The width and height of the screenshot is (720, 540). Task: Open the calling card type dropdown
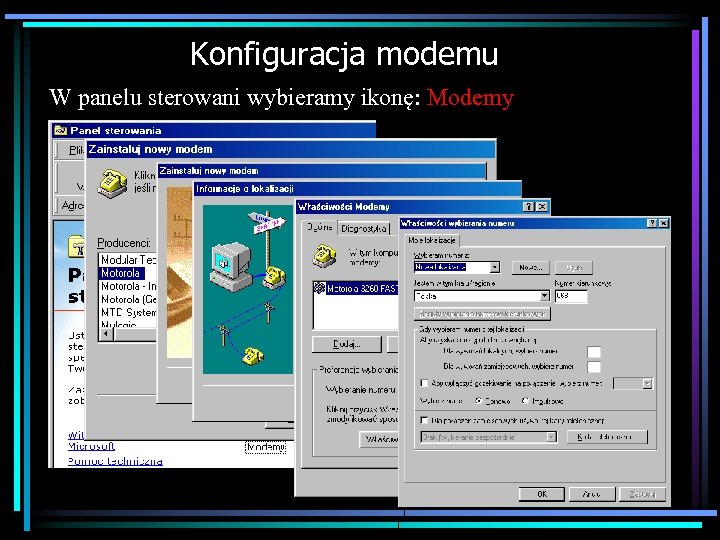tap(551, 437)
